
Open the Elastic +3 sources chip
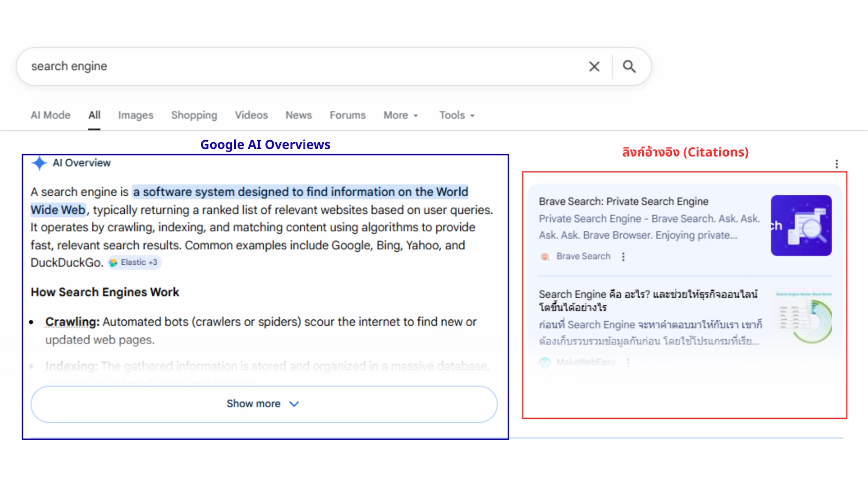pyautogui.click(x=134, y=262)
